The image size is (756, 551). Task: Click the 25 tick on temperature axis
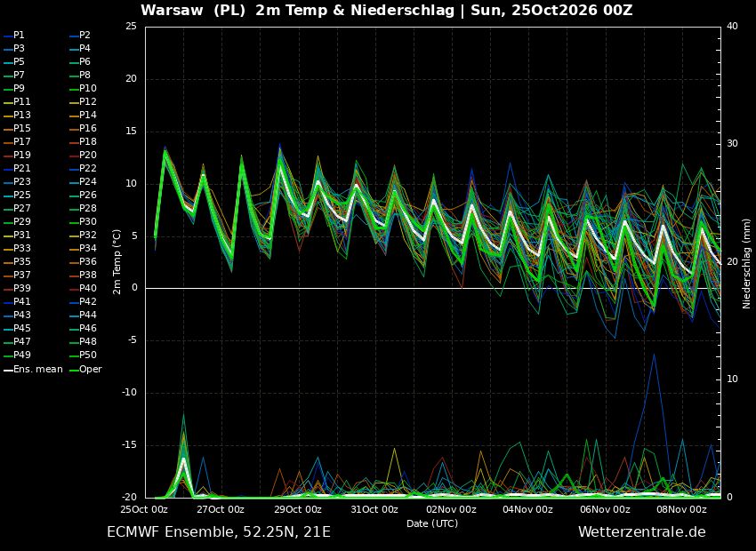131,27
